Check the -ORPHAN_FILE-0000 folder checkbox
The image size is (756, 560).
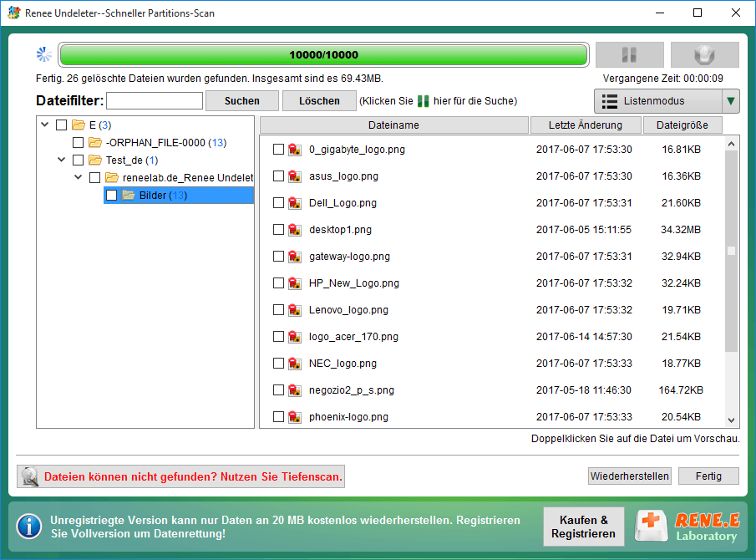79,142
